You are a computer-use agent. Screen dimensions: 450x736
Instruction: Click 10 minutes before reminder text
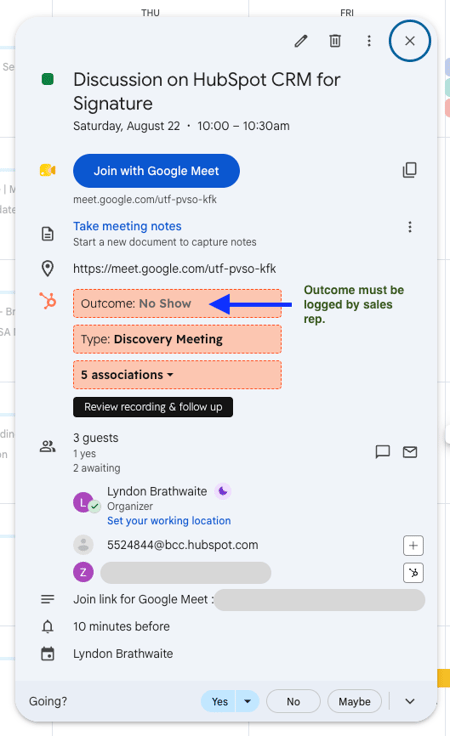click(122, 627)
